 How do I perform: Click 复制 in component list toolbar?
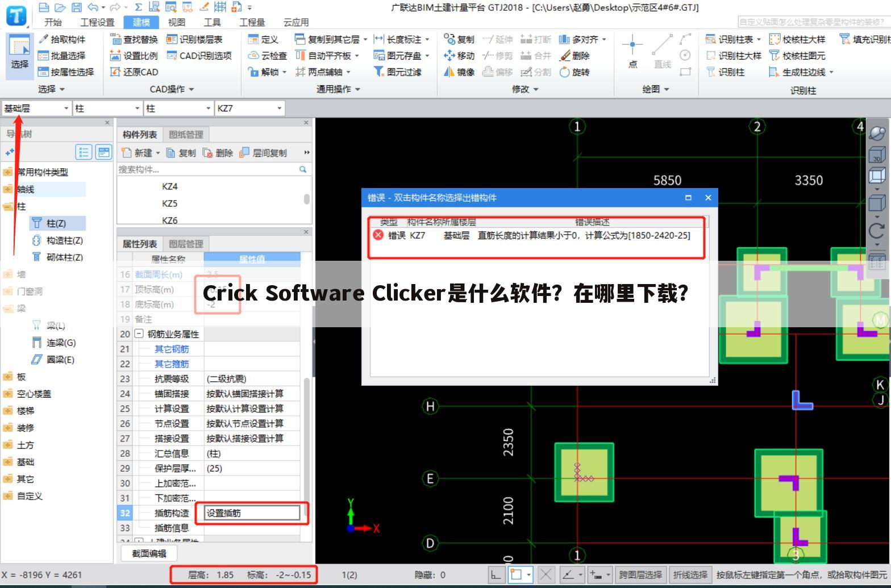tap(181, 153)
